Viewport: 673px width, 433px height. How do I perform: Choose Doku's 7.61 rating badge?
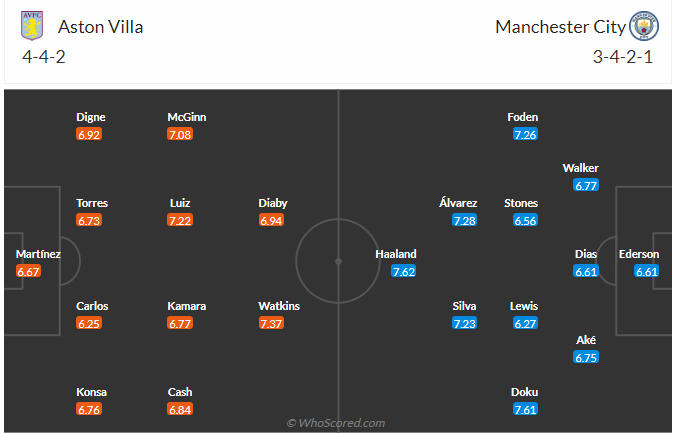[x=525, y=409]
